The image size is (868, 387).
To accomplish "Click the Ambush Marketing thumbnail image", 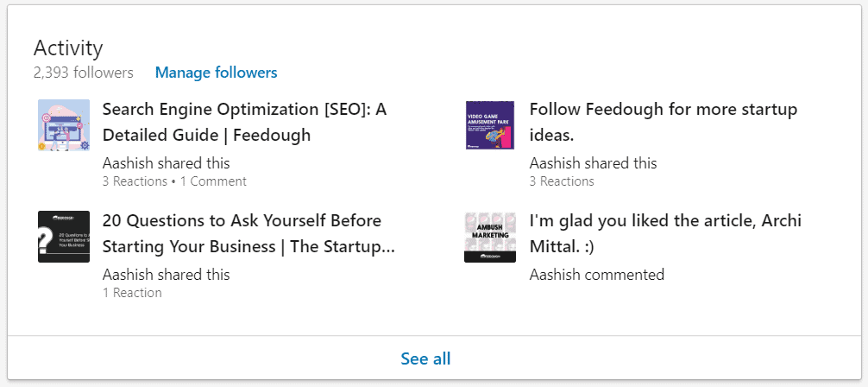I will (x=490, y=236).
